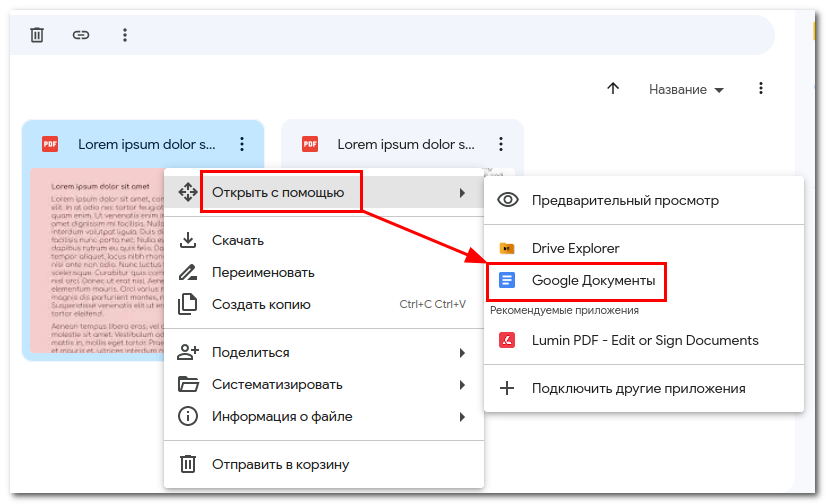Click PDF icon of second Lorem ipsum file

(310, 144)
